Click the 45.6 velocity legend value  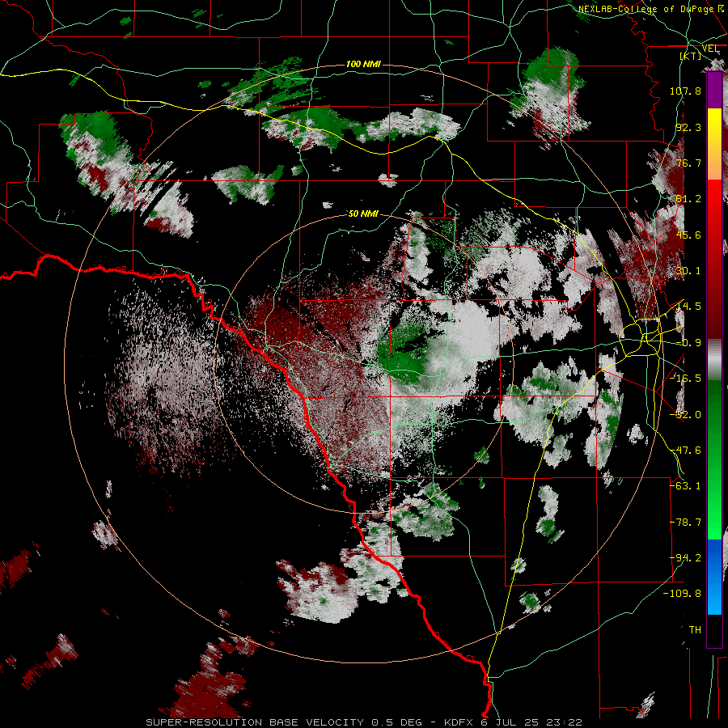[688, 235]
